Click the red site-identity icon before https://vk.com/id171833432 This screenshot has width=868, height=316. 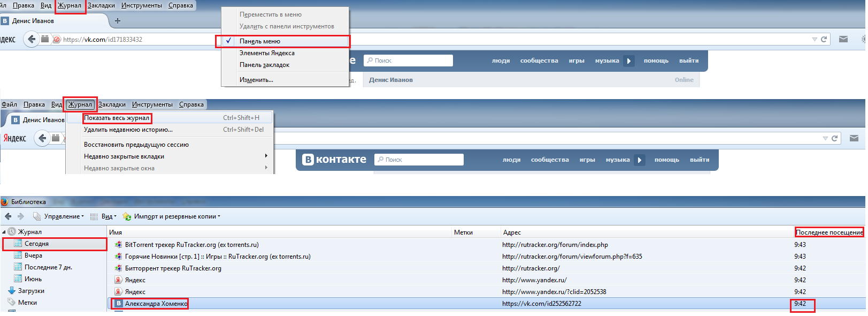tap(56, 39)
